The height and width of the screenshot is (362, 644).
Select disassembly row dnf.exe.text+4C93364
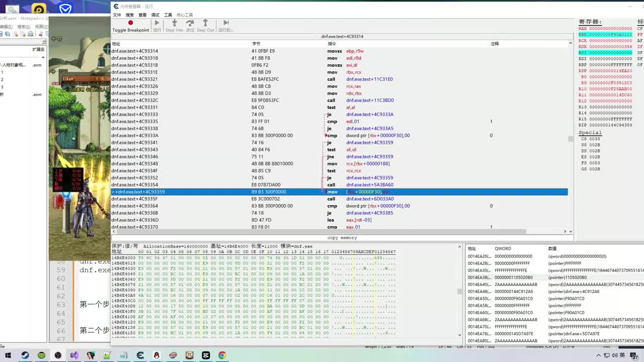tap(340, 206)
